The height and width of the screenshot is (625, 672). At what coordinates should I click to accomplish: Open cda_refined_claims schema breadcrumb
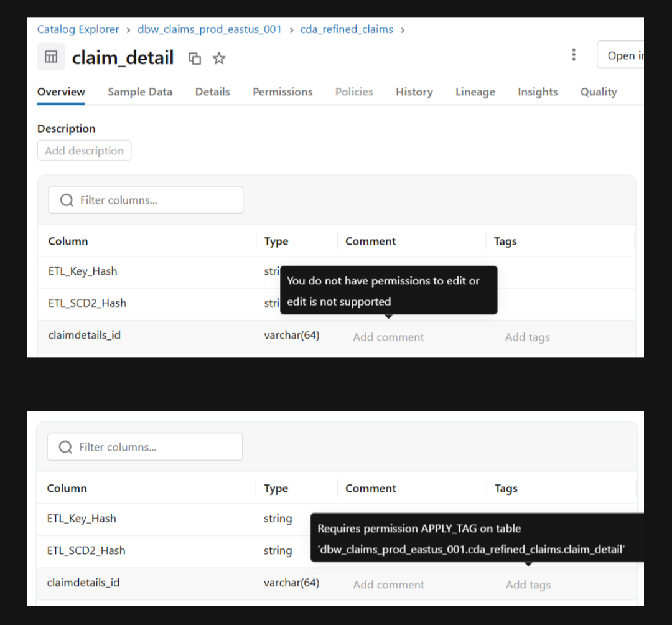click(347, 29)
